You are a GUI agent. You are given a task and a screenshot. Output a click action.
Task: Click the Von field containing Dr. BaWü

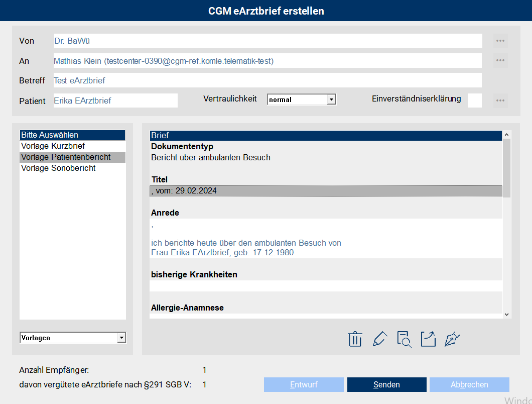pos(268,41)
